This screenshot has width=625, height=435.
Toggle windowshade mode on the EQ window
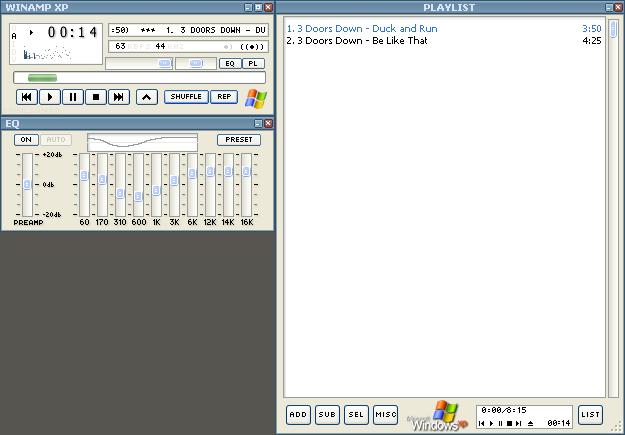pos(258,124)
